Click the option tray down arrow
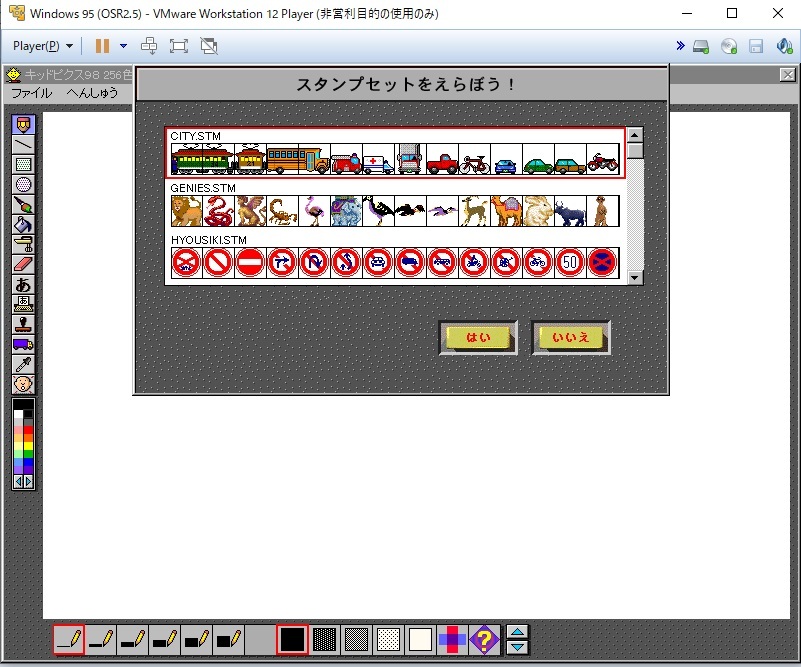The width and height of the screenshot is (801, 667). 517,647
